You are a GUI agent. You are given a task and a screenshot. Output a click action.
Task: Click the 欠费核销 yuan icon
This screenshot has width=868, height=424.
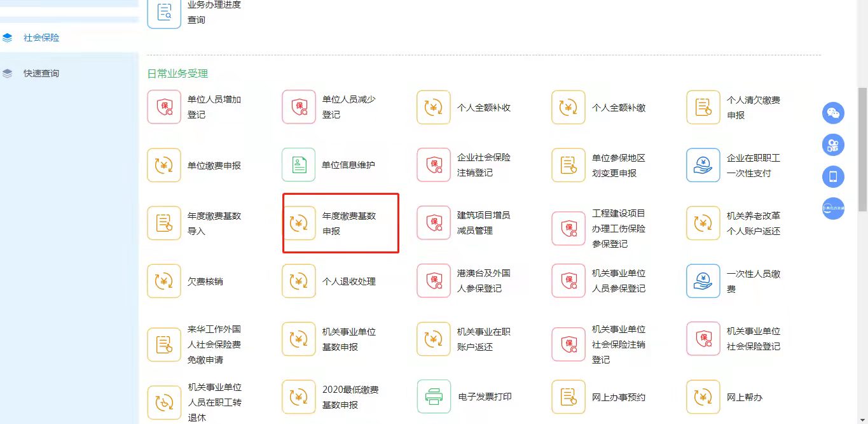pyautogui.click(x=164, y=281)
